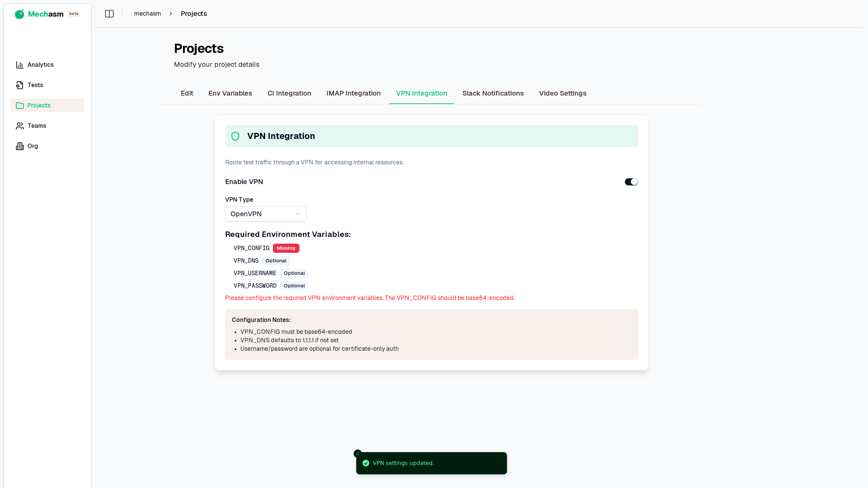Open the IMAP Integration tab
This screenshot has width=868, height=488.
coord(353,93)
